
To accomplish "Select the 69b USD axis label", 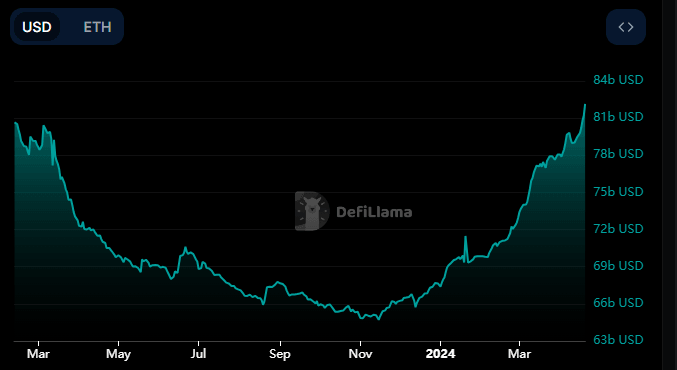I will [618, 266].
